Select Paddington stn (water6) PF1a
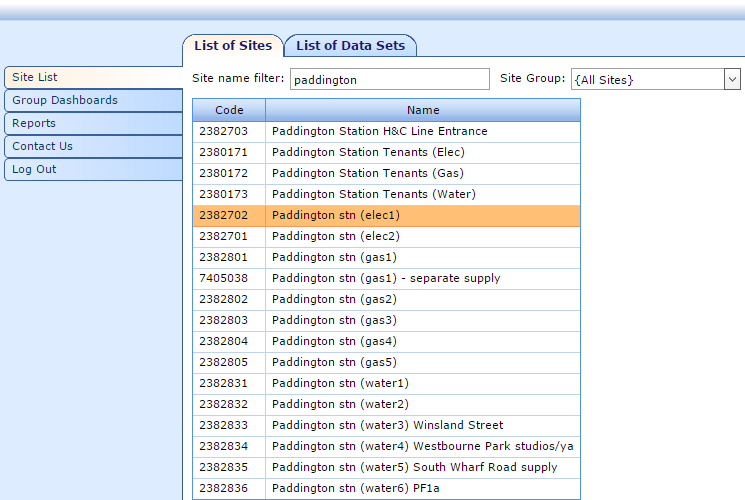This screenshot has width=745, height=500. pyautogui.click(x=386, y=488)
